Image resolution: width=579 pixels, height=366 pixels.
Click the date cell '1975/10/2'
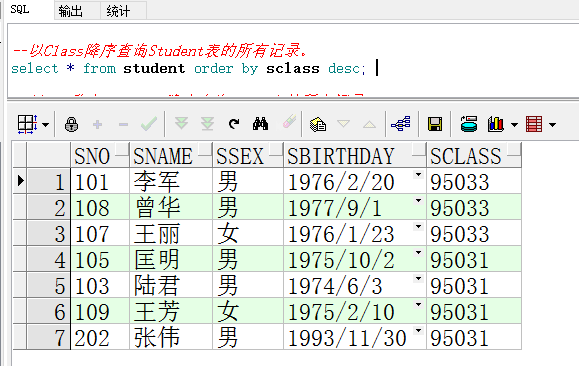[354, 259]
